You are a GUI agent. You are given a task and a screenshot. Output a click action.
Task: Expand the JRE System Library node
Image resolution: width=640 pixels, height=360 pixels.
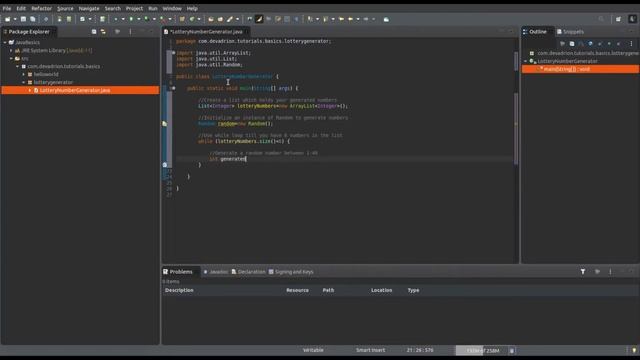tap(11, 51)
